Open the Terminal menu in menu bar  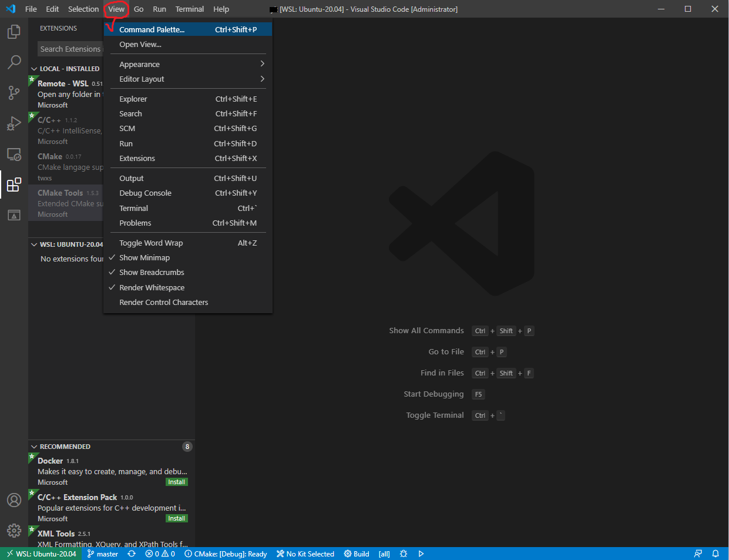189,9
